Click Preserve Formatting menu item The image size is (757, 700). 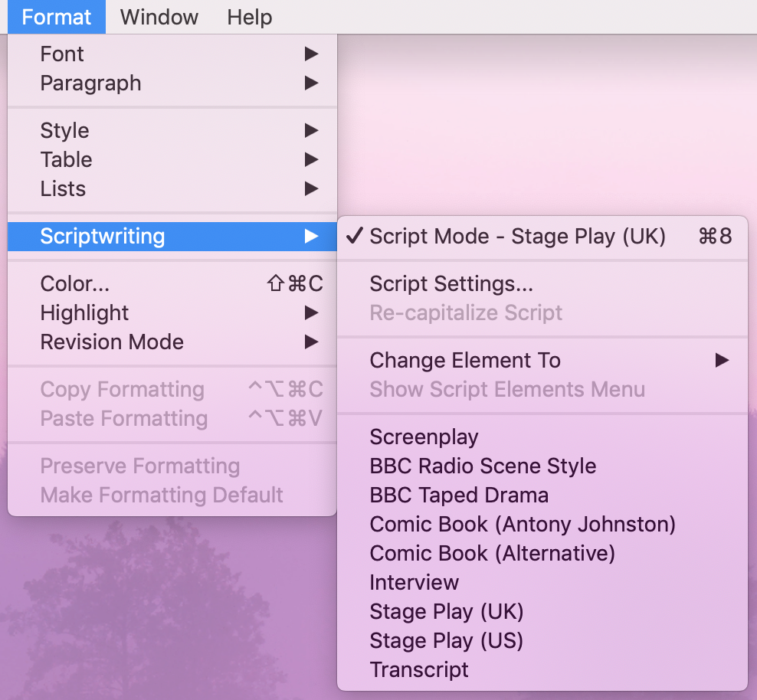(x=172, y=466)
